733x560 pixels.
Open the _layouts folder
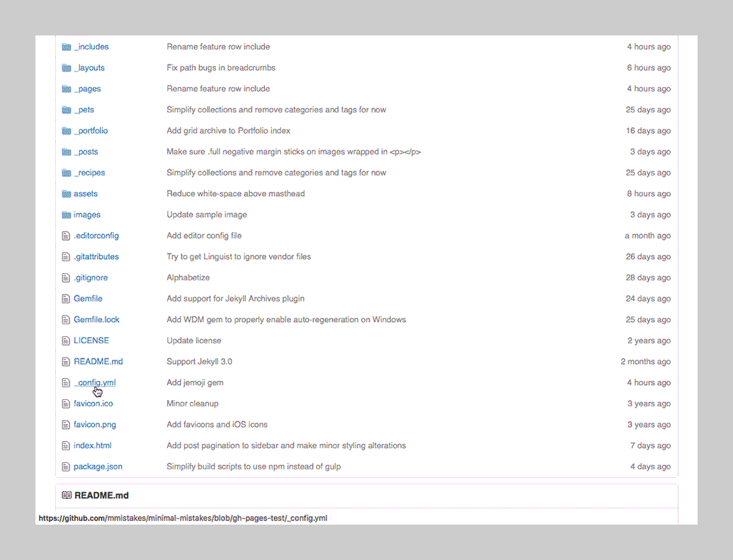tap(90, 67)
